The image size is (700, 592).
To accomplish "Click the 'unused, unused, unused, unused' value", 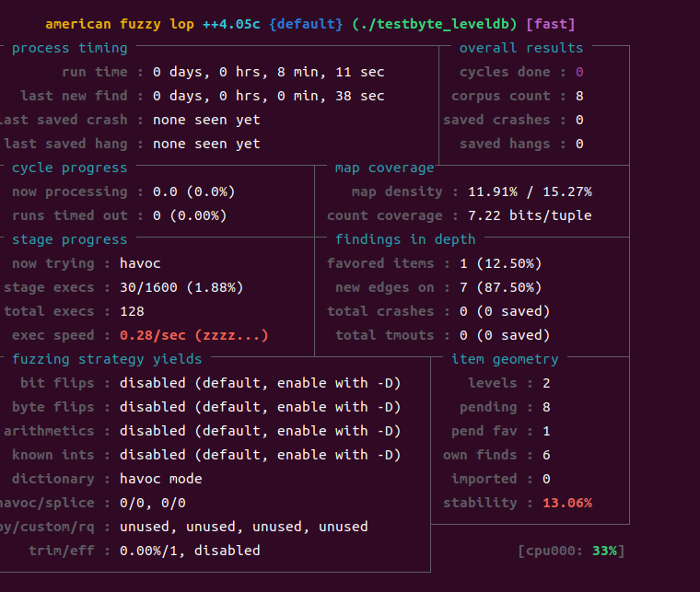I will tap(244, 527).
